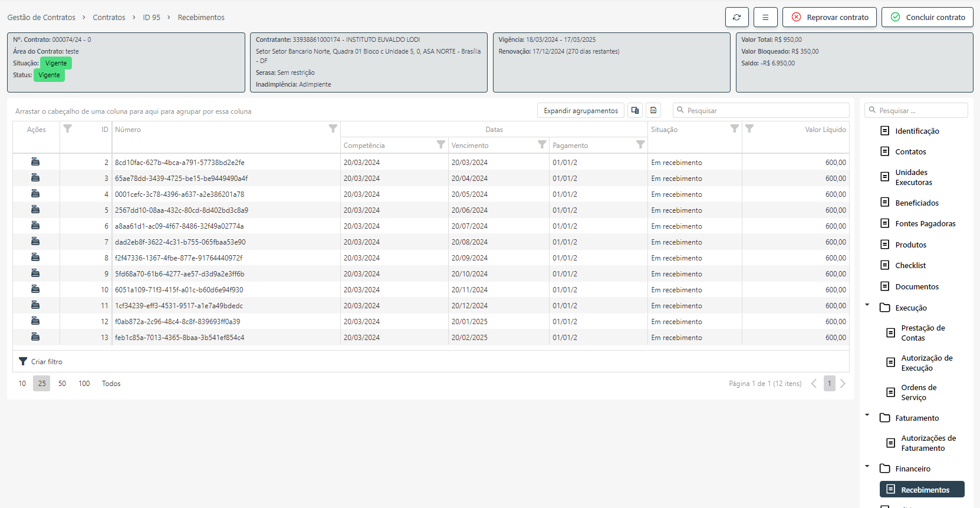Open the Situação column filter icon
This screenshot has width=980, height=508.
click(x=734, y=128)
